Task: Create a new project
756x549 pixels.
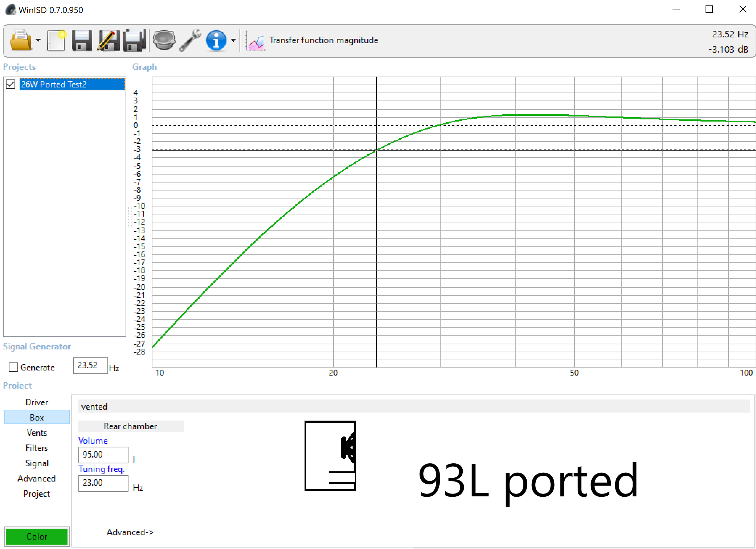Action: tap(56, 40)
